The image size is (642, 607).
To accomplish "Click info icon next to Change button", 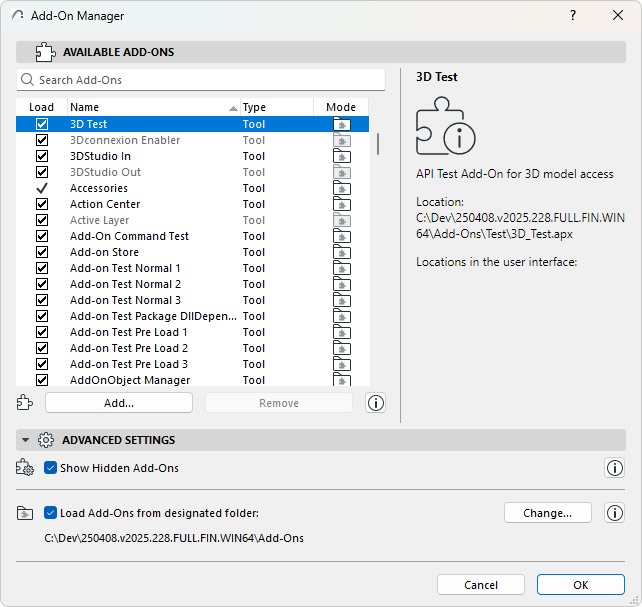I will pos(614,513).
